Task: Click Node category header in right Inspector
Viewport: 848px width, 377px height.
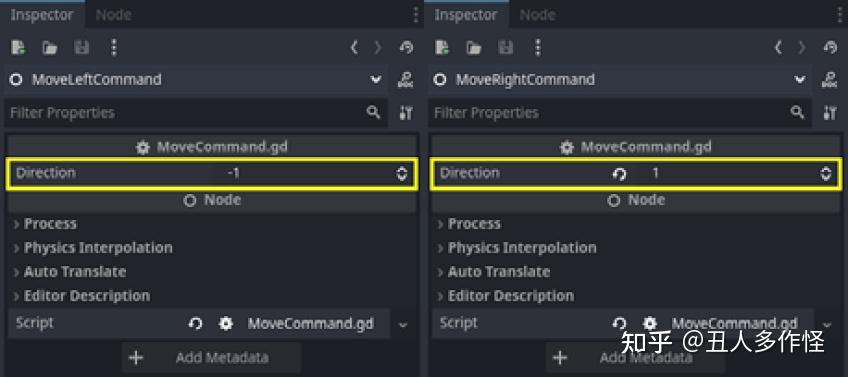Action: (635, 200)
